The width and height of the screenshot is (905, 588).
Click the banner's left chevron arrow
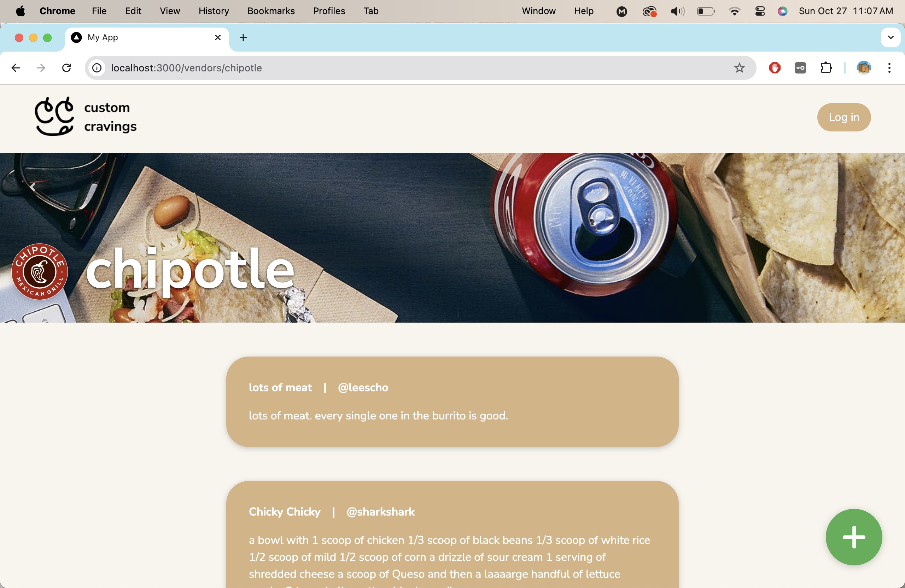click(x=33, y=187)
